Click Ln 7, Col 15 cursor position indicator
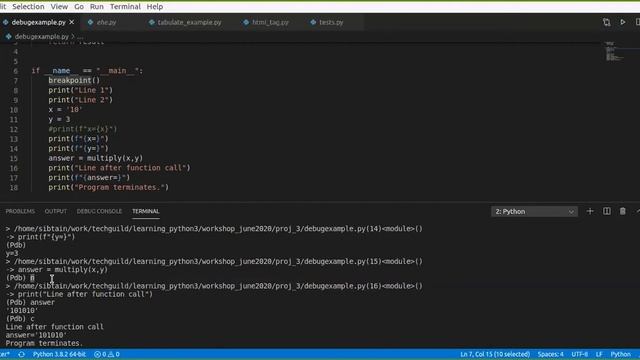This screenshot has height=360, width=640. pos(495,354)
